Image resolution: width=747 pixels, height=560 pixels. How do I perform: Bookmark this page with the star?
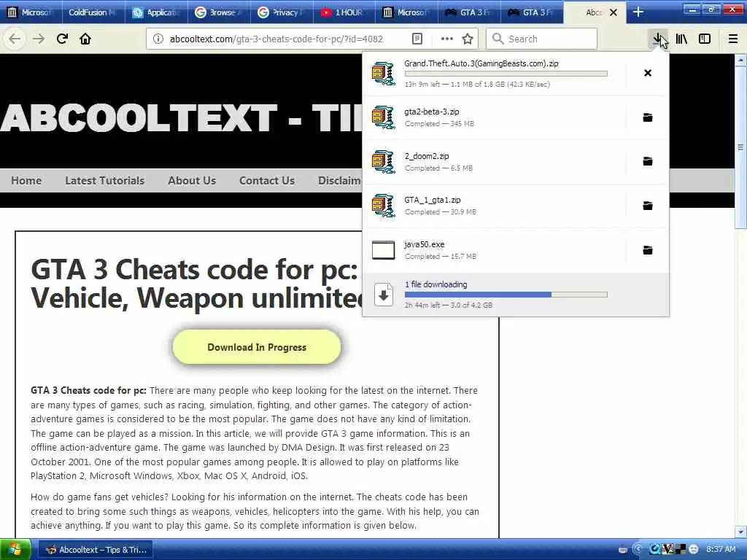468,39
